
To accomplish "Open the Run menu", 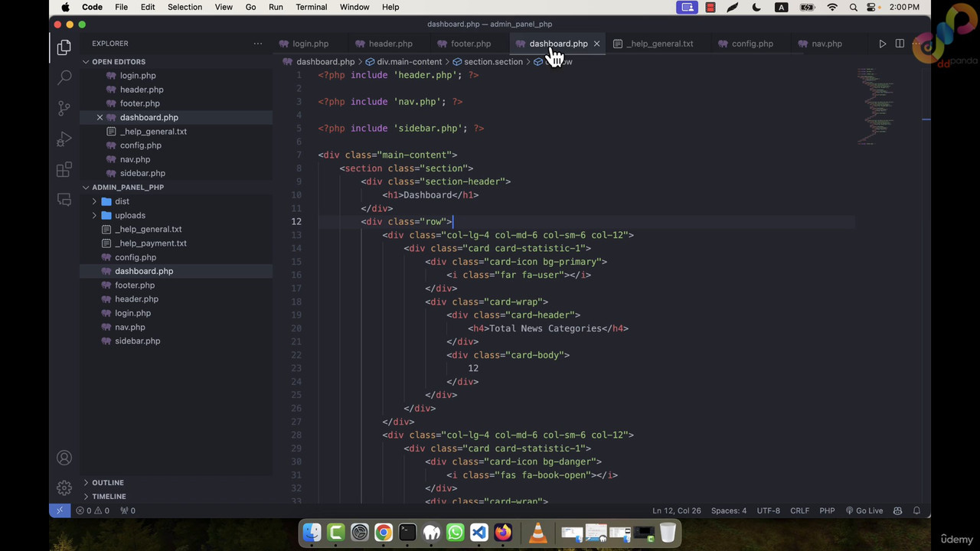I will pyautogui.click(x=276, y=7).
